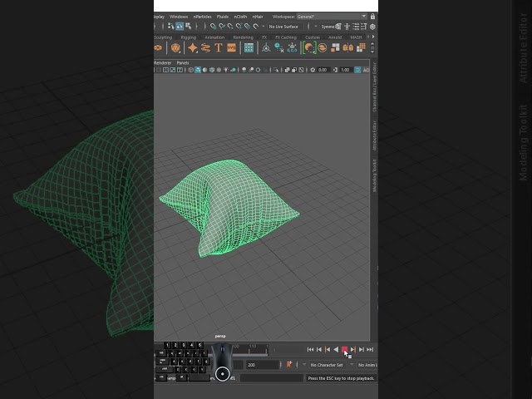Switch to the Sculpting shelf tab
This screenshot has width=532, height=399.
(x=163, y=37)
